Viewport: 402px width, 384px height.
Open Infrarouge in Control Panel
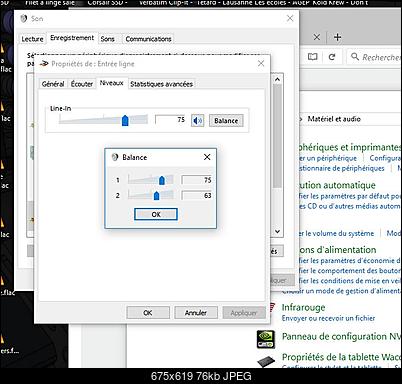(303, 307)
